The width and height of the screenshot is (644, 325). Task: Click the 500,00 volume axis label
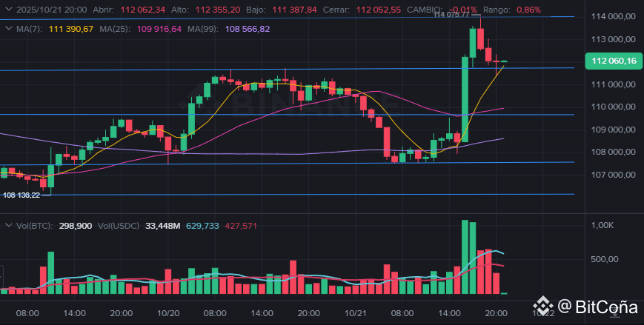[x=605, y=259]
